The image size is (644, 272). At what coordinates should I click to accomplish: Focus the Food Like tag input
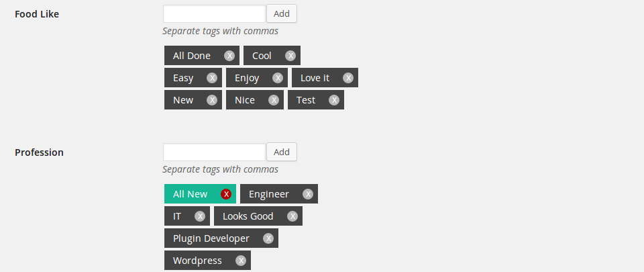(x=214, y=14)
